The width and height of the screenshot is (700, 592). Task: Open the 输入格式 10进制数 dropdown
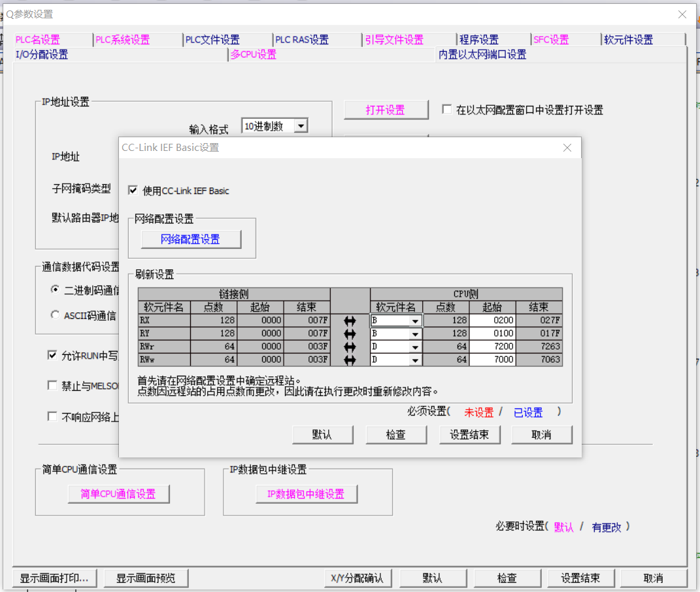coord(301,126)
